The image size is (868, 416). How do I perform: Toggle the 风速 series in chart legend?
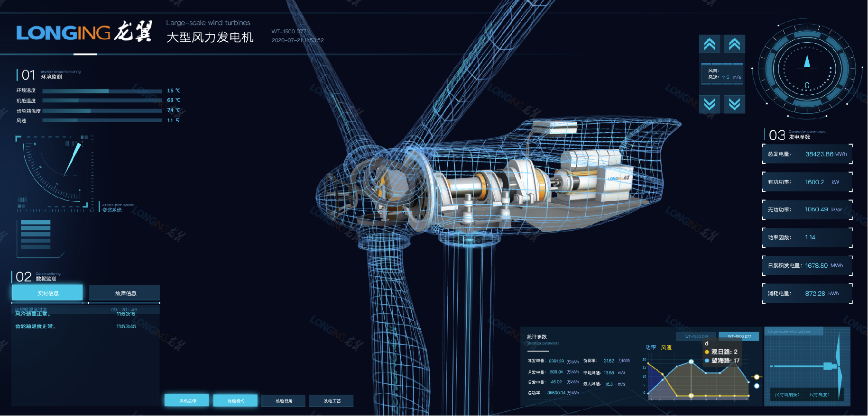pos(666,347)
